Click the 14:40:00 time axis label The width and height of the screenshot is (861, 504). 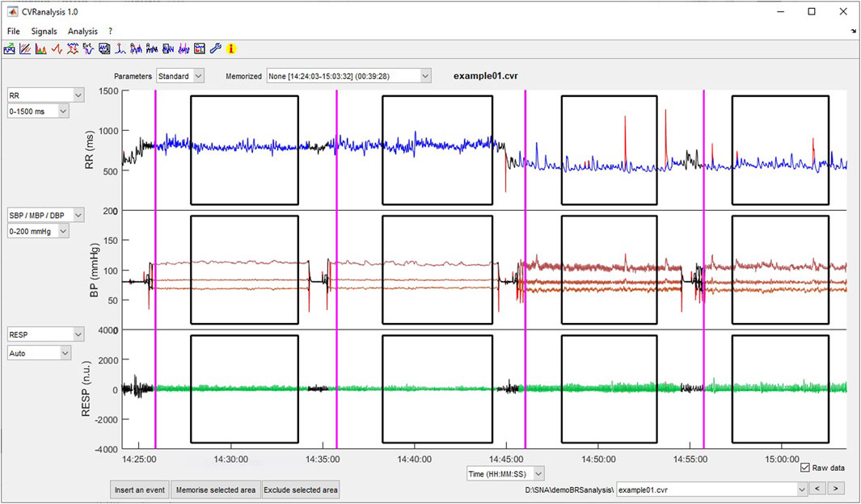click(x=415, y=459)
